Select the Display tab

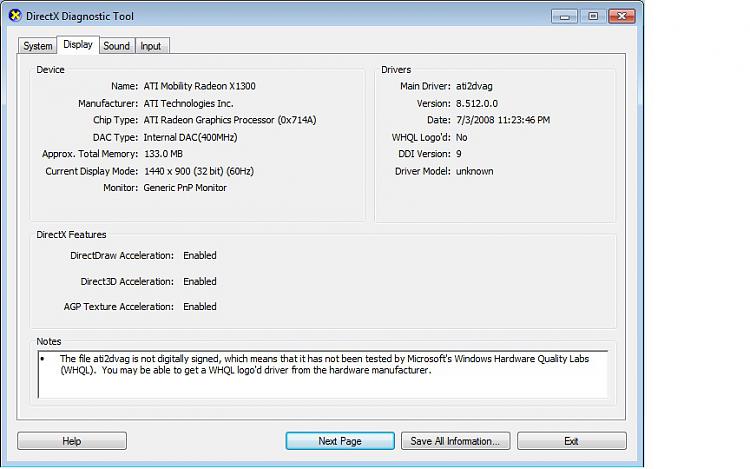pyautogui.click(x=78, y=44)
